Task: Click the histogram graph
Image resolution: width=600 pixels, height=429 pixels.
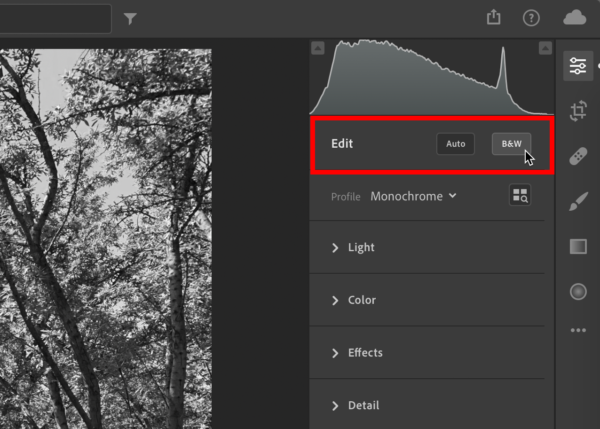Action: [432, 77]
